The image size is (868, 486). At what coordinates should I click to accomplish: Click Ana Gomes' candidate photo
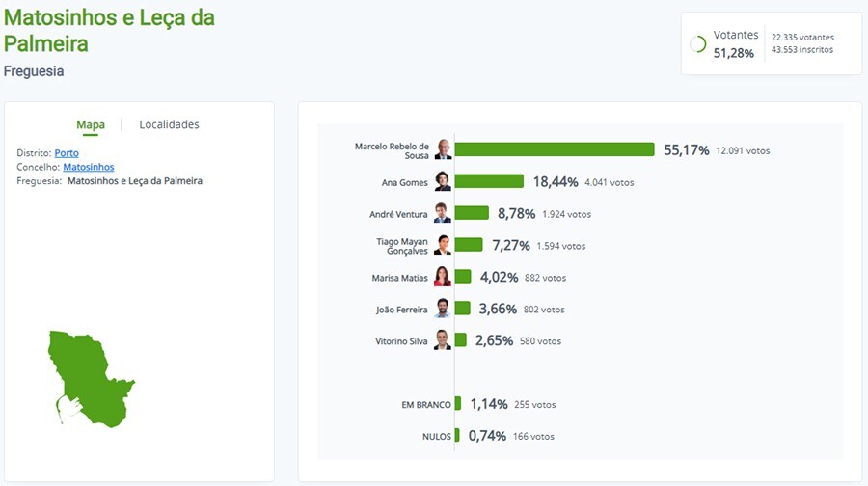[443, 181]
